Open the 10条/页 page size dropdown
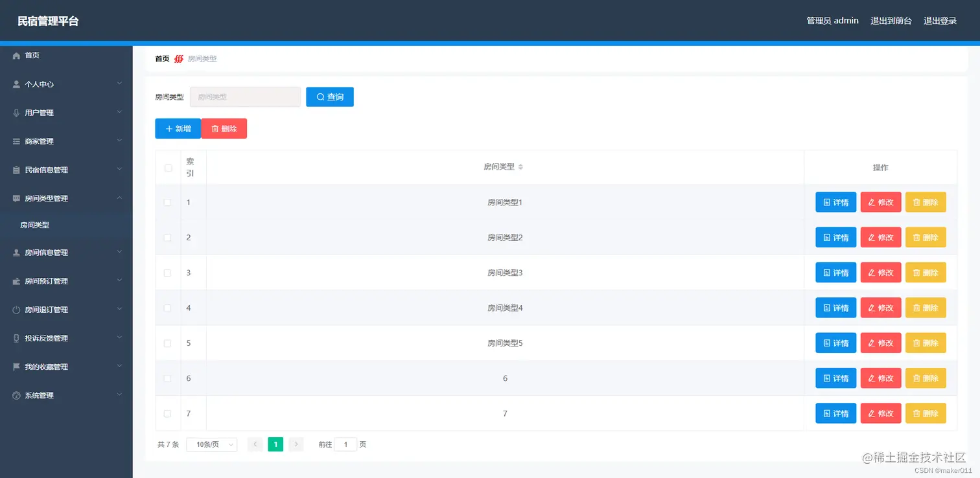The image size is (980, 478). tap(212, 444)
